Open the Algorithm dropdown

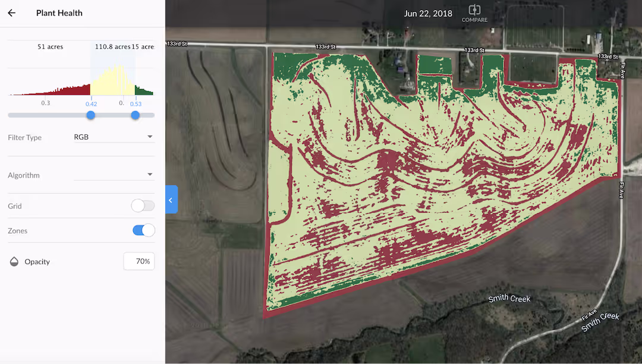pos(115,175)
